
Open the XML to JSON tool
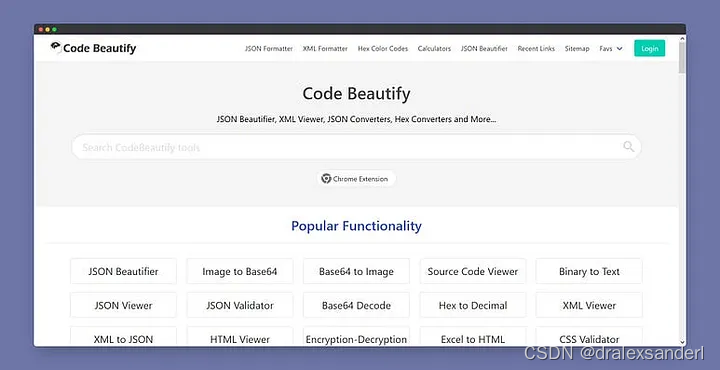[x=123, y=336]
